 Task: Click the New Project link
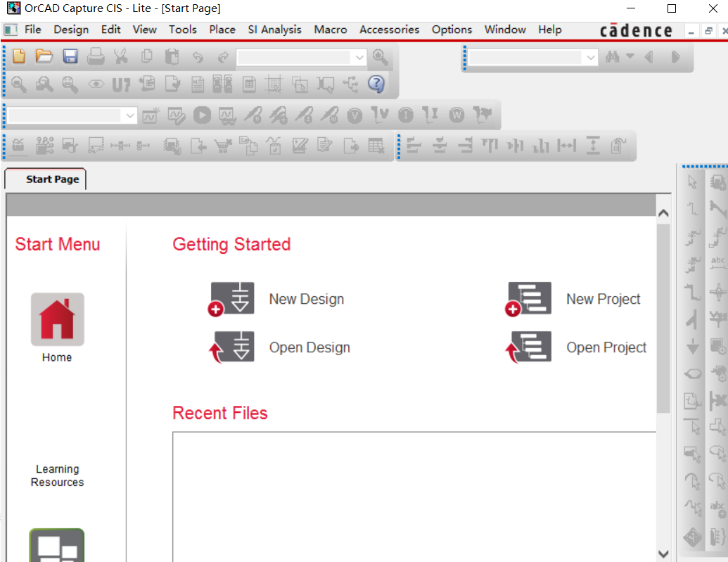(x=603, y=299)
